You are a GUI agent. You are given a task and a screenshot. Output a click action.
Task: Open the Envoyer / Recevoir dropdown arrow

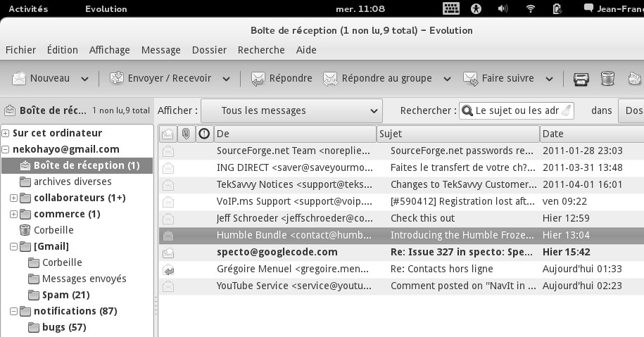pyautogui.click(x=227, y=79)
